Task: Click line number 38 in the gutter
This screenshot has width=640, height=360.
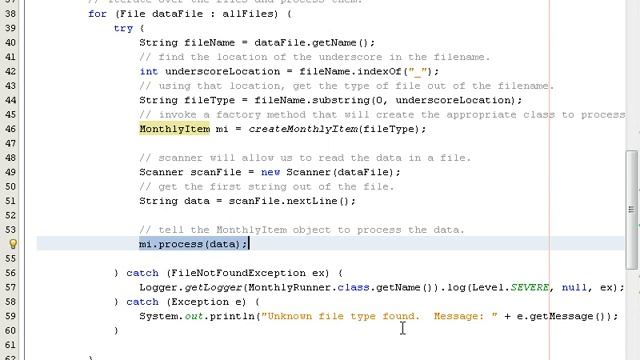Action: click(x=11, y=14)
